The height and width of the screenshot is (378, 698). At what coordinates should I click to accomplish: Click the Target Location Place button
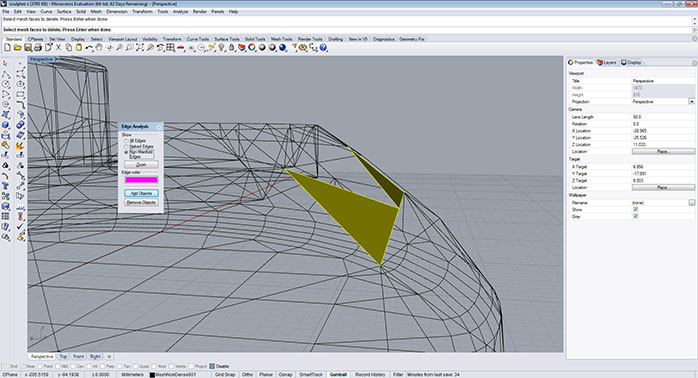(663, 187)
